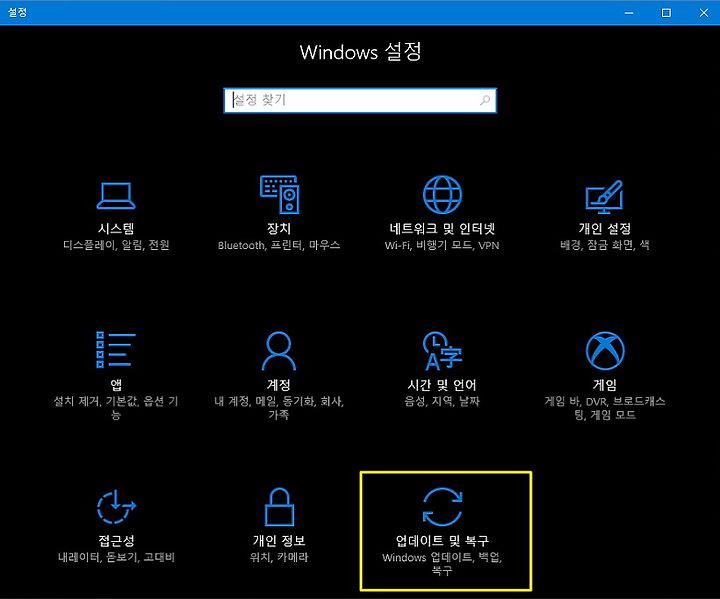
Task: Click 내레이터, 돋보기, 고대비 description
Action: click(116, 557)
